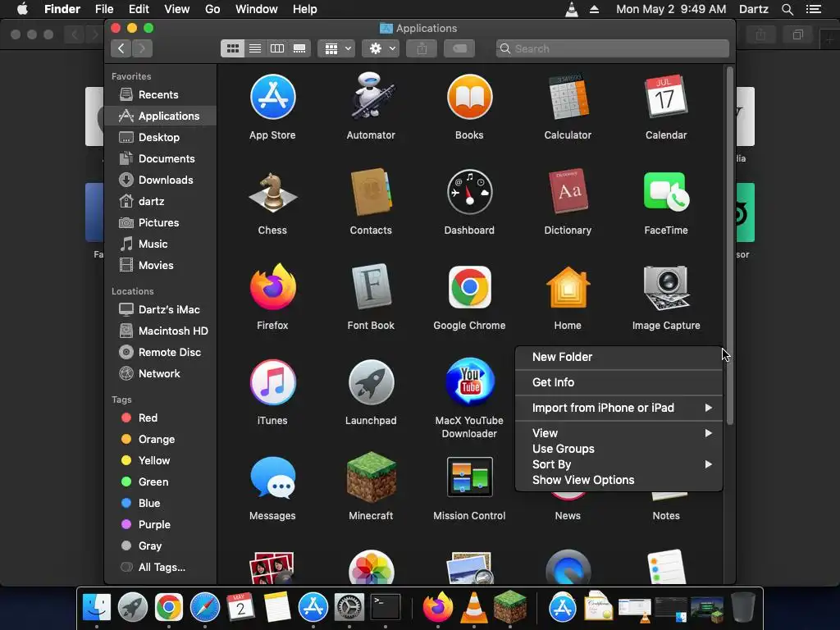
Task: Select the Messages app icon
Action: tap(272, 477)
